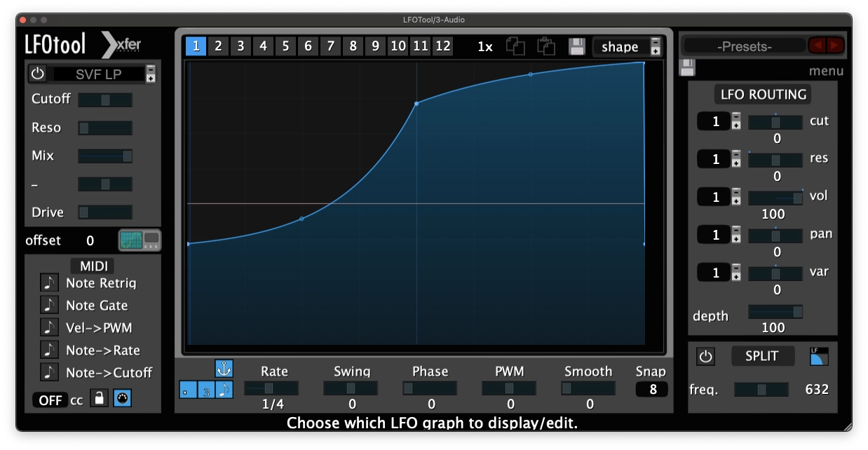Viewport: 868px width, 450px height.
Task: Select the dotted rate mode icon
Action: tap(188, 390)
